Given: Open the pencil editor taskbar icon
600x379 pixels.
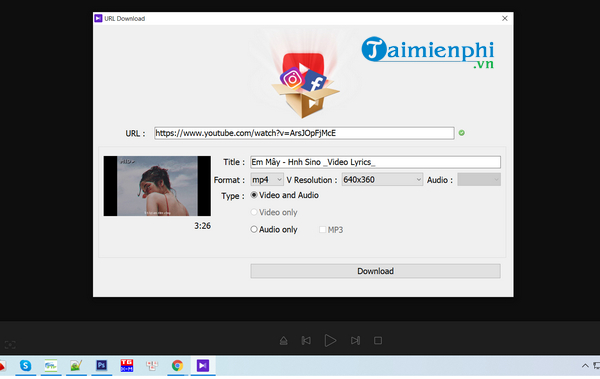Looking at the screenshot, I should click(76, 366).
